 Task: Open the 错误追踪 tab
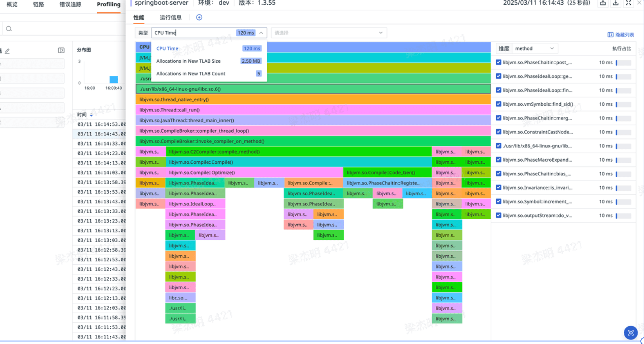click(70, 5)
